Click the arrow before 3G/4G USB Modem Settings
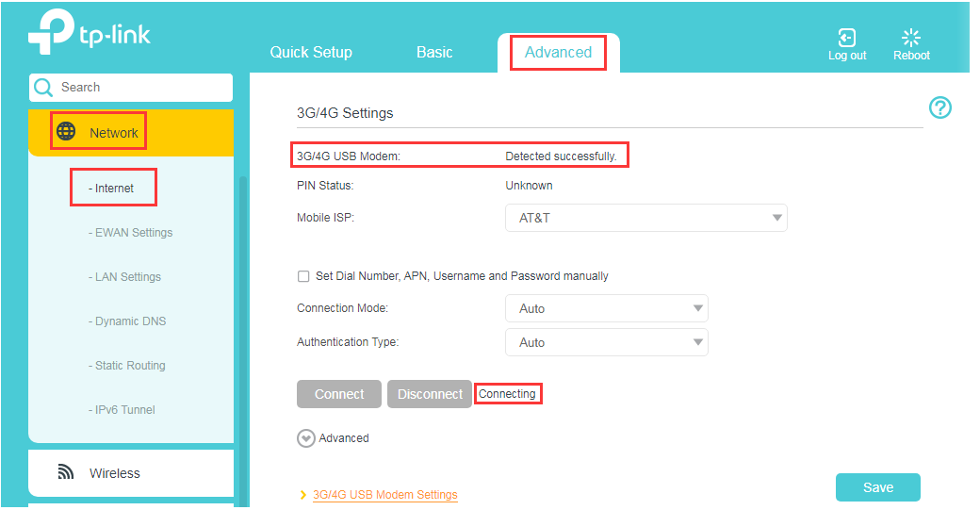Screen dimensions: 980x510 pos(302,495)
